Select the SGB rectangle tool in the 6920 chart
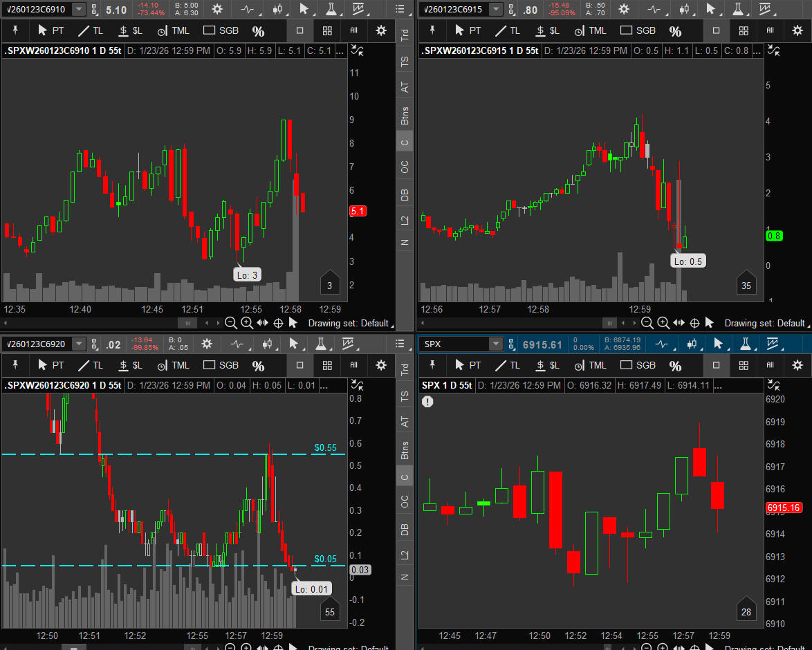Image resolution: width=812 pixels, height=650 pixels. pos(221,365)
